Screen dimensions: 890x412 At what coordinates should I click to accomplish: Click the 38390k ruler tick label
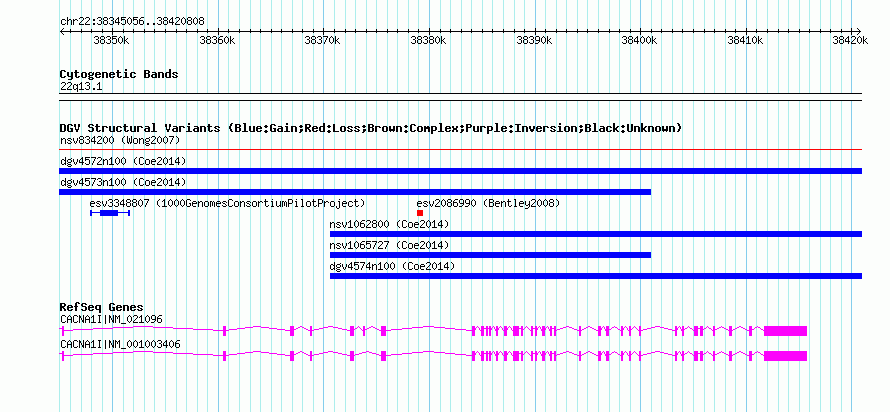534,40
